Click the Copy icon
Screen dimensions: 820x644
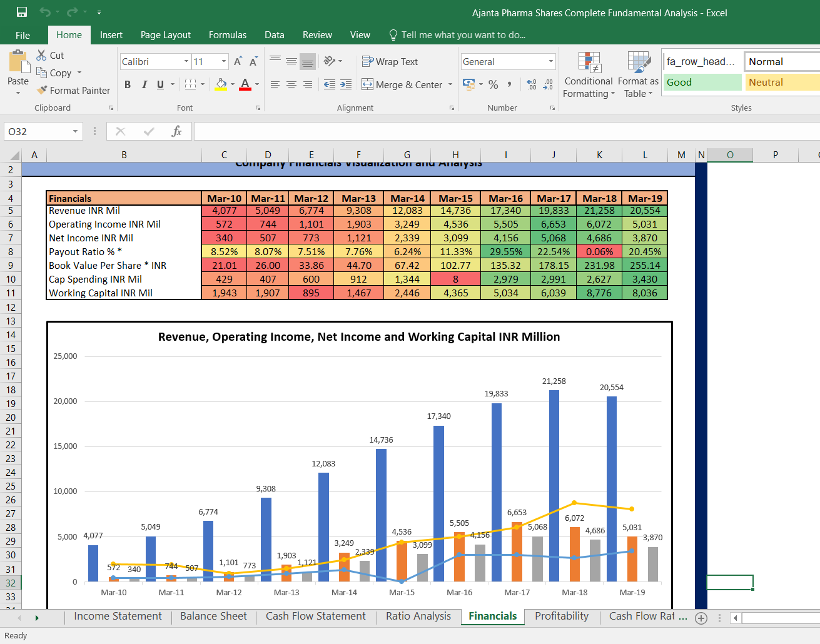[x=41, y=73]
